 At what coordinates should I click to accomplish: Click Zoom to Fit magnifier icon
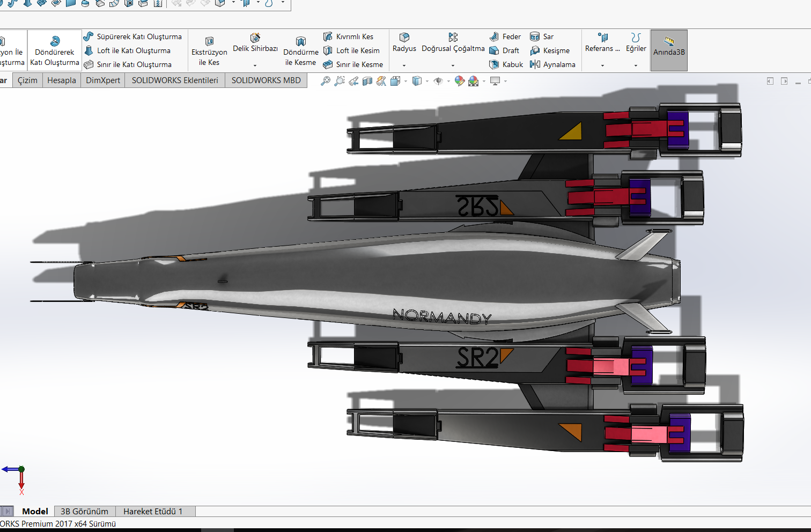pyautogui.click(x=326, y=81)
